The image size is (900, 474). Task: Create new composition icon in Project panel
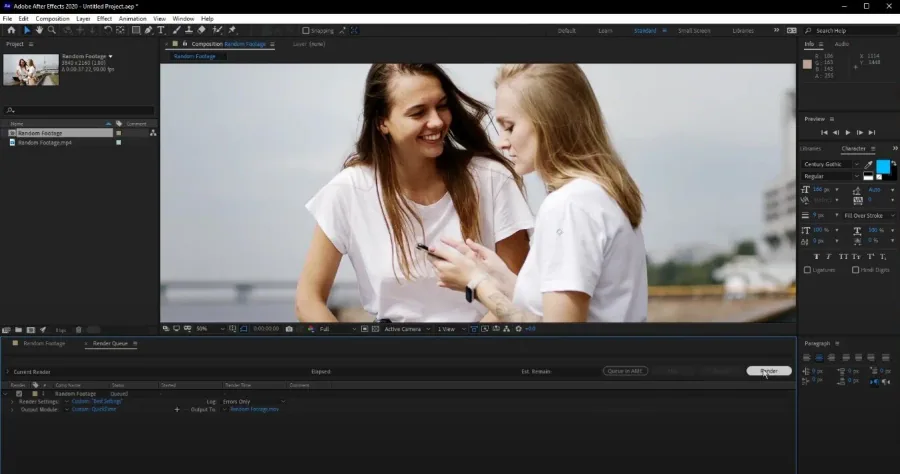(x=31, y=330)
